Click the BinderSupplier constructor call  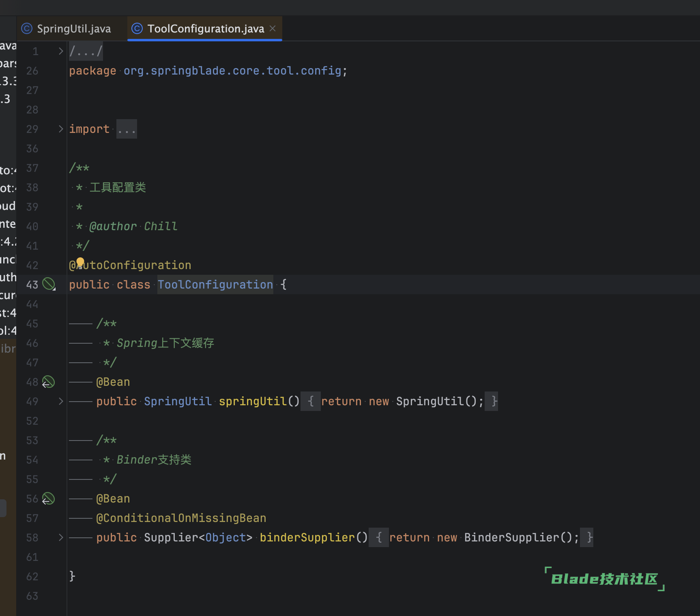coord(518,537)
